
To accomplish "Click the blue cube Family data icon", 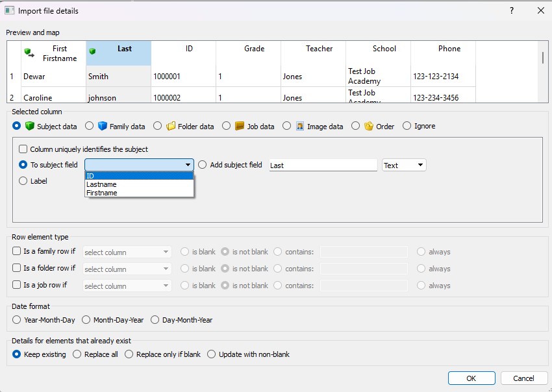I will point(102,126).
